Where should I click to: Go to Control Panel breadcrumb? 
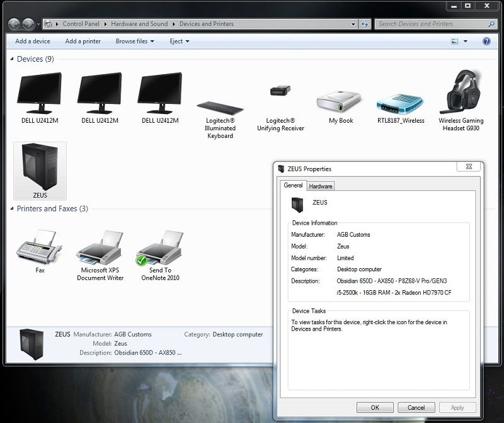click(x=81, y=24)
